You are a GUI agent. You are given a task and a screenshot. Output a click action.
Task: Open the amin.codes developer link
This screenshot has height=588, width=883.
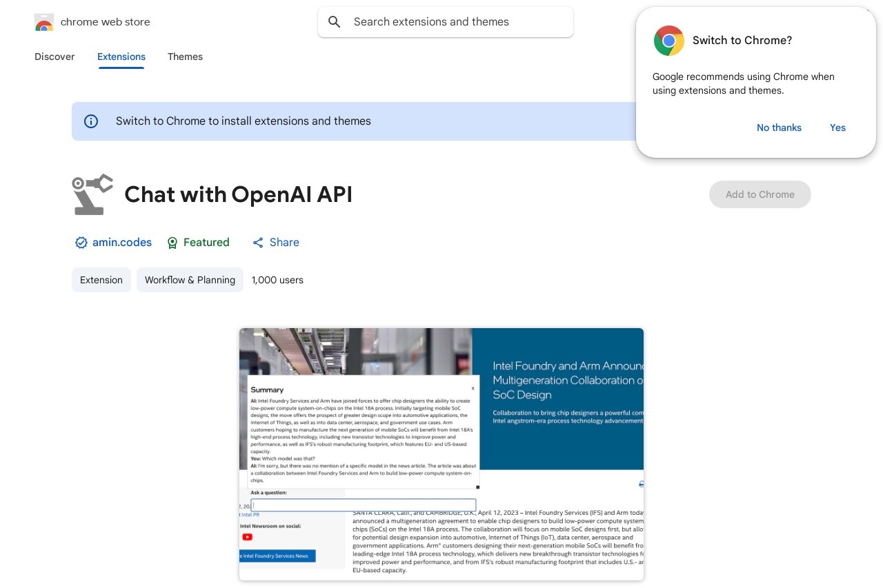click(122, 243)
